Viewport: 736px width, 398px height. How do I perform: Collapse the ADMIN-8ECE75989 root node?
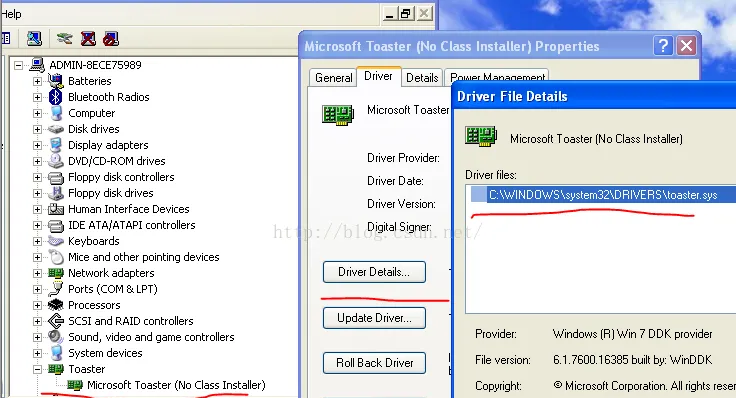pos(18,65)
